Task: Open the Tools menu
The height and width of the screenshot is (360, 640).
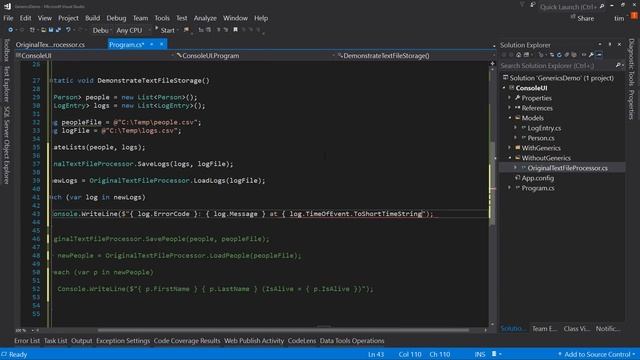Action: point(162,18)
